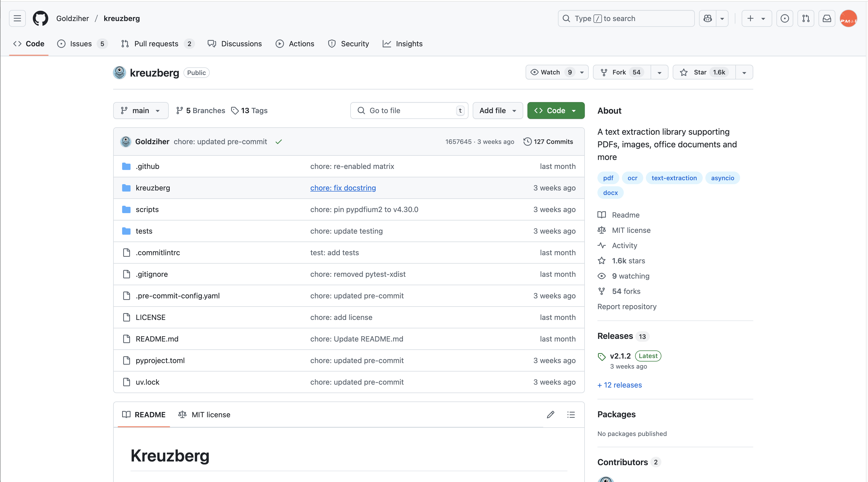The width and height of the screenshot is (868, 482).
Task: Click the GitHub Octocat logo
Action: (41, 18)
